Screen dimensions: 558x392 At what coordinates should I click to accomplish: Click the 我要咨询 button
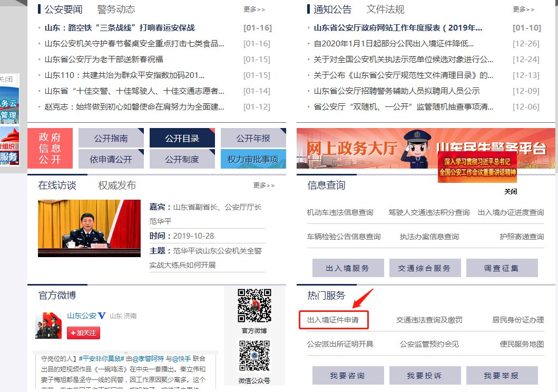click(x=348, y=375)
